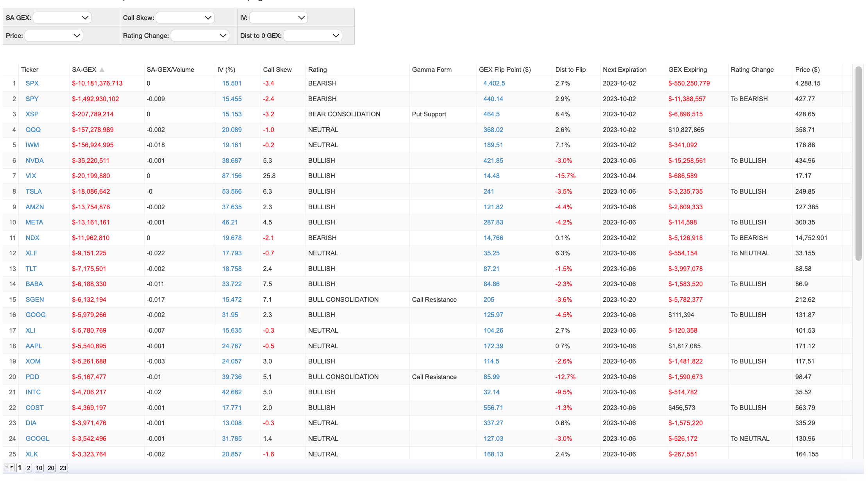This screenshot has width=868, height=481.
Task: Open the Price filter dropdown
Action: pyautogui.click(x=54, y=36)
